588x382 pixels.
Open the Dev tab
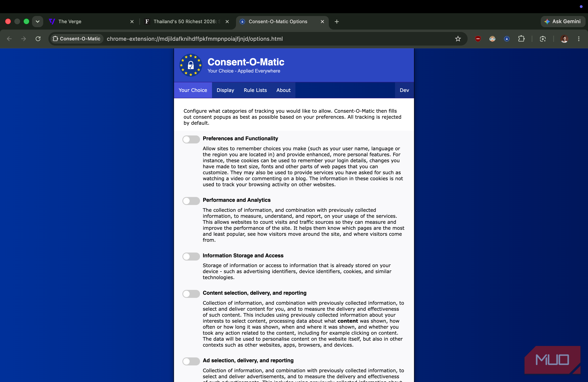404,90
